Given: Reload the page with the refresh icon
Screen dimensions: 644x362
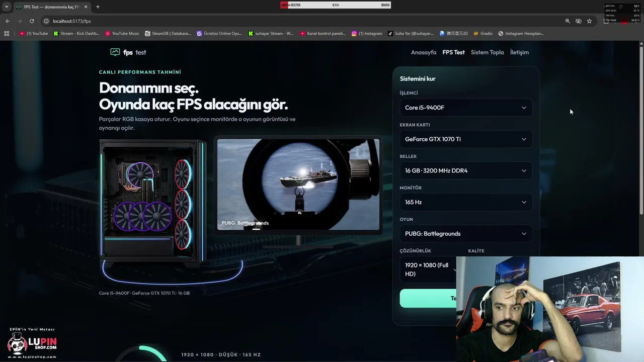Looking at the screenshot, I should coord(32,21).
